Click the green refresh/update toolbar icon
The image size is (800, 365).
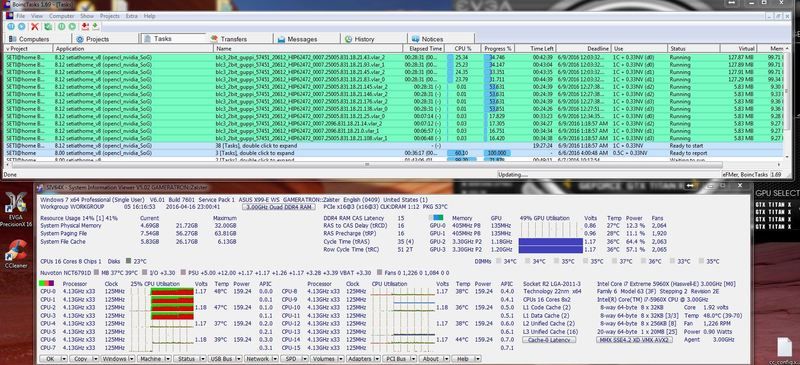[48, 27]
